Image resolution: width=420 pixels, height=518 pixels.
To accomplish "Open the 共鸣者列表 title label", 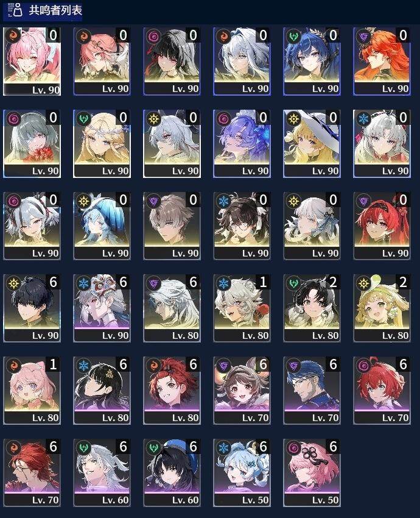I will [x=55, y=10].
